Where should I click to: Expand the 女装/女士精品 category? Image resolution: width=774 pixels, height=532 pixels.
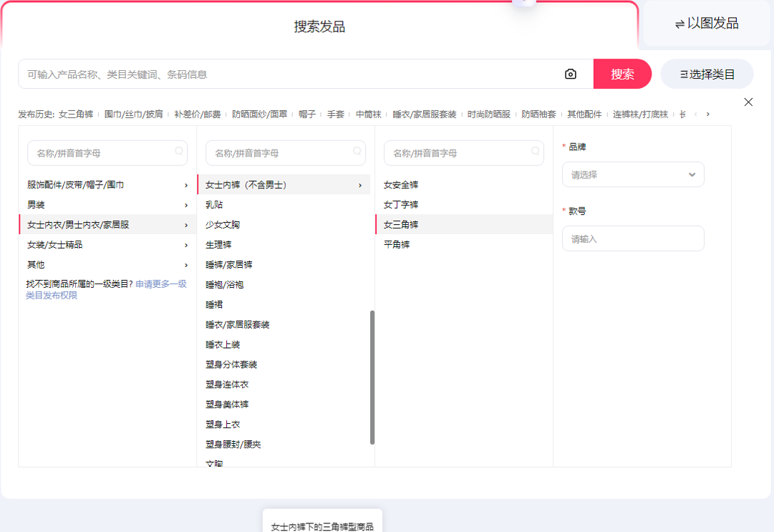pos(107,245)
